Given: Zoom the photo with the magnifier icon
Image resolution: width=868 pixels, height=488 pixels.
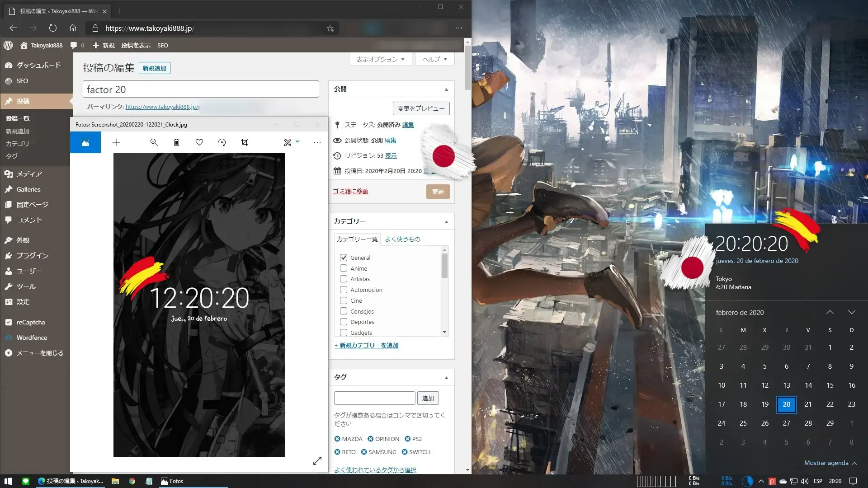Looking at the screenshot, I should 154,142.
